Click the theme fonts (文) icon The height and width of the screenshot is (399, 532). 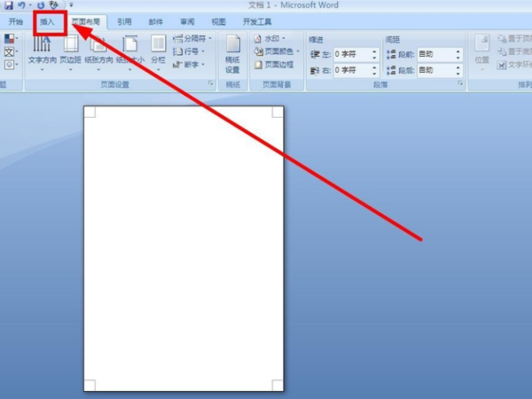click(x=11, y=52)
